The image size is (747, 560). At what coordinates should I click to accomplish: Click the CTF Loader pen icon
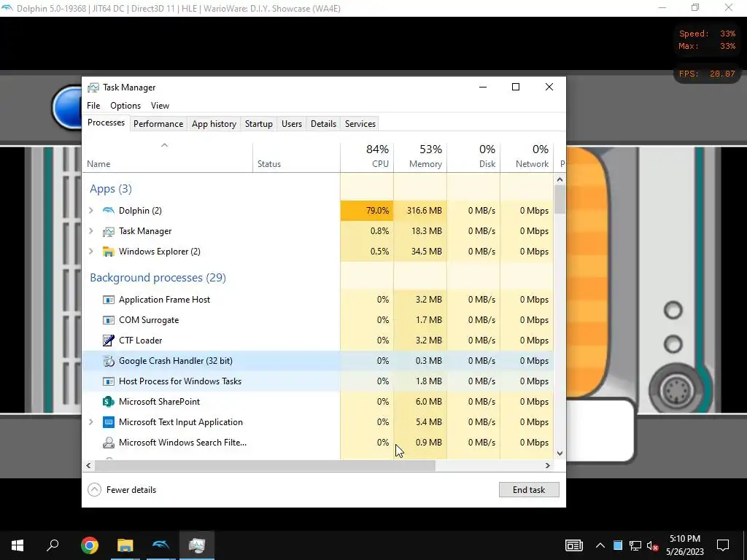109,341
